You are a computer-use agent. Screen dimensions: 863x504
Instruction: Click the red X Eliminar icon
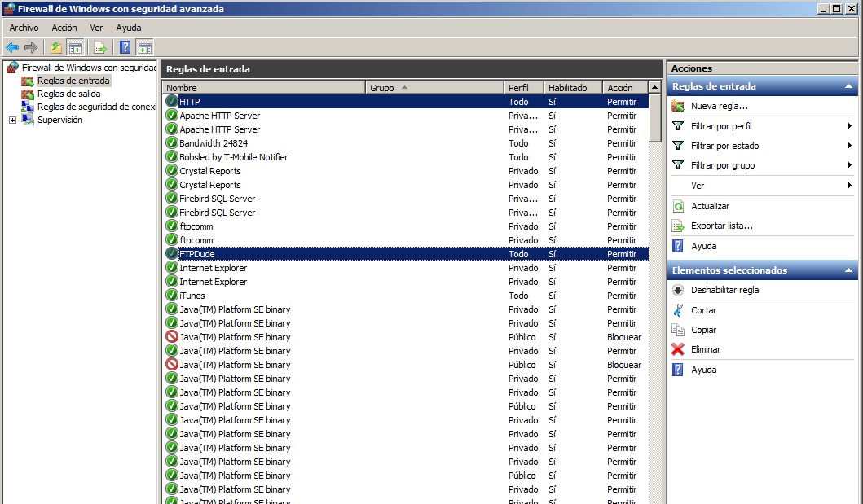[678, 349]
